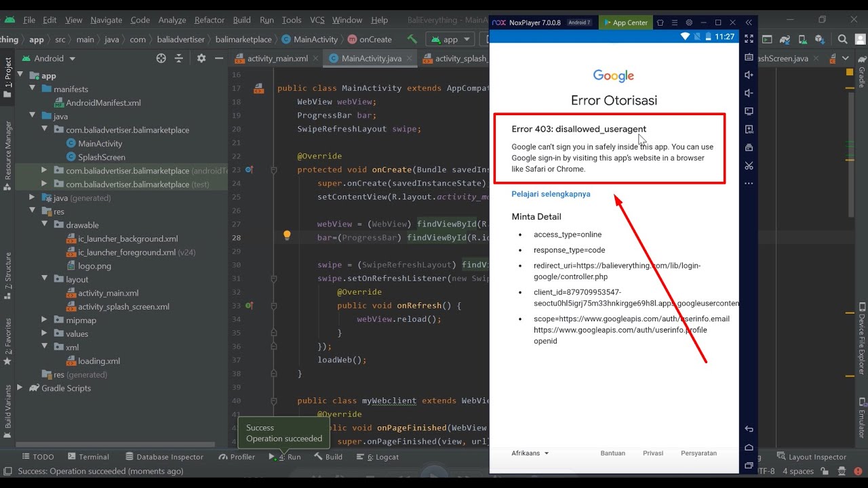Click the lightbulb intention icon at line 28

(x=287, y=235)
